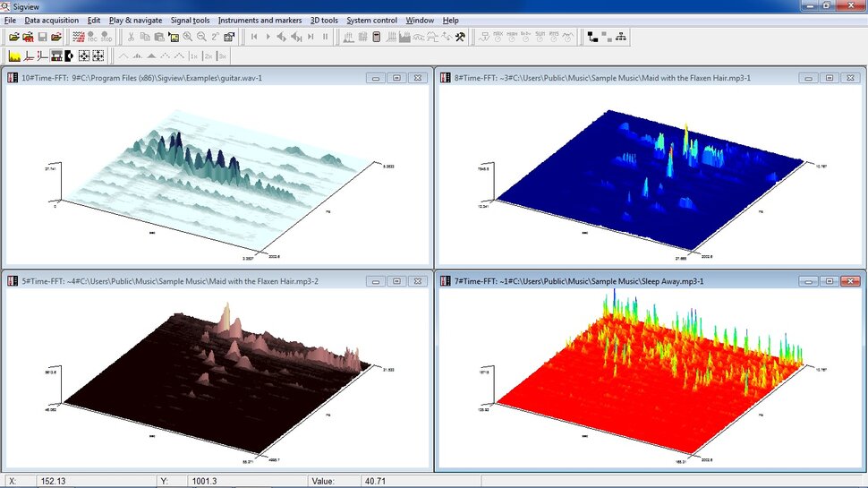Click the pause playback button
Viewport: 868px width, 488px height.
point(325,37)
